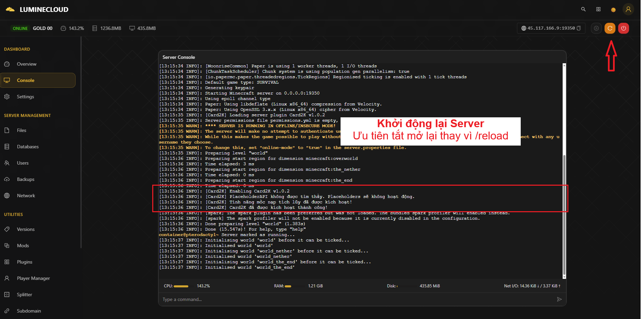The width and height of the screenshot is (644, 319).
Task: Click the orange restart server button
Action: point(610,28)
